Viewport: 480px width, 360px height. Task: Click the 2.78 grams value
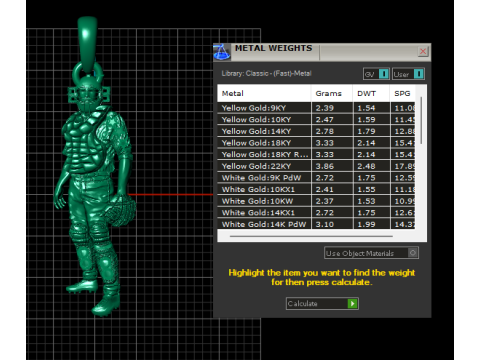325,131
